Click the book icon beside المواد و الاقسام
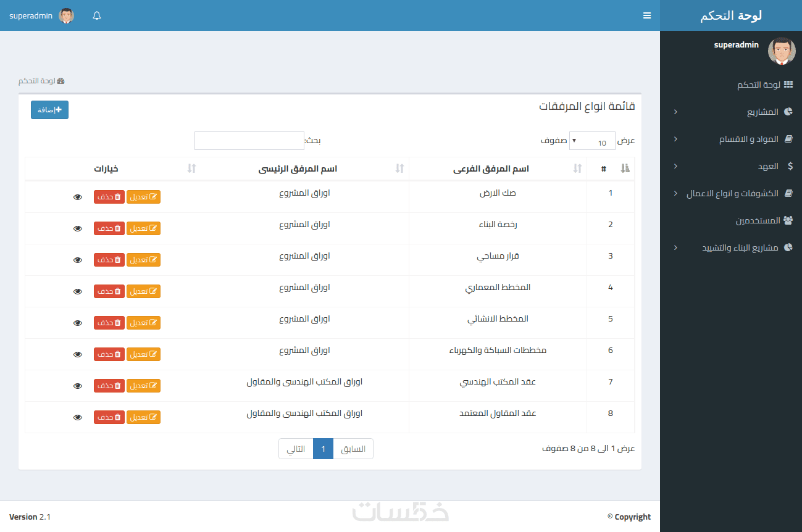 (x=788, y=139)
